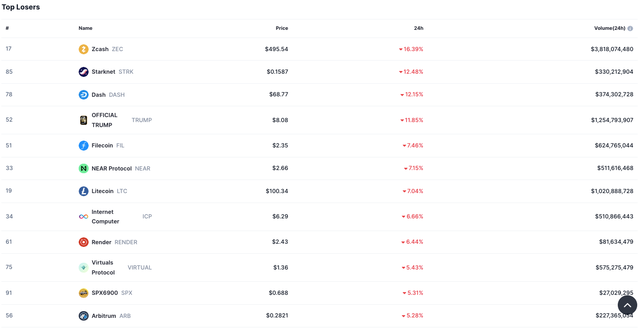Click rank number 17 for Zcash

click(9, 48)
